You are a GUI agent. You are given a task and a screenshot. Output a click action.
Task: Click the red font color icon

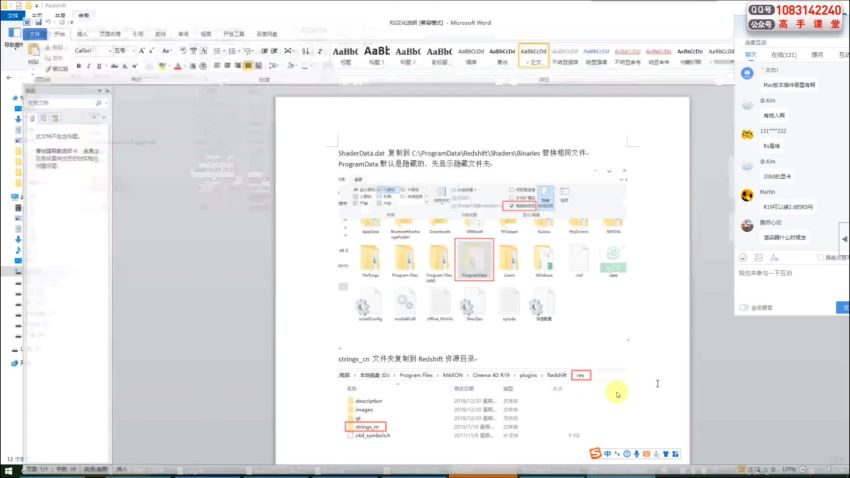pyautogui.click(x=177, y=66)
